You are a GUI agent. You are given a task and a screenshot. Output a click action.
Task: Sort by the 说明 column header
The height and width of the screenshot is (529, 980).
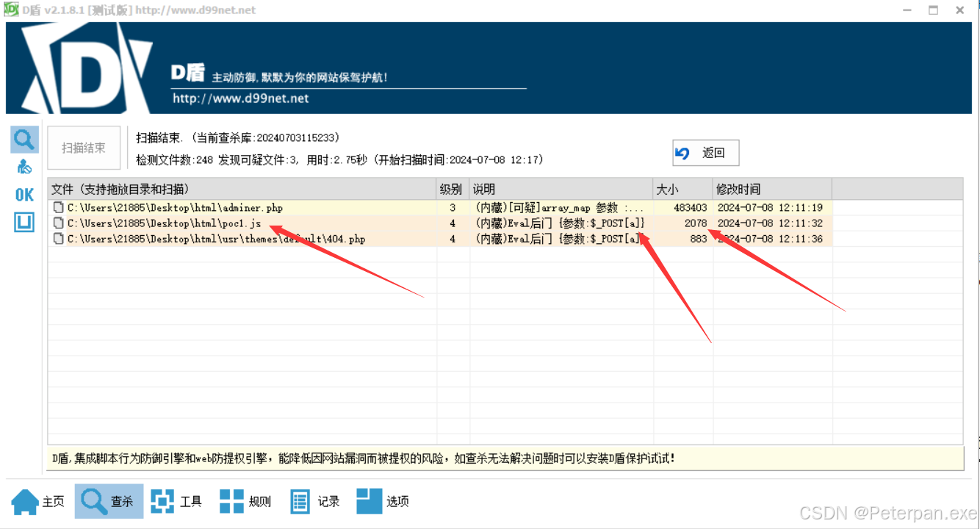click(x=561, y=189)
